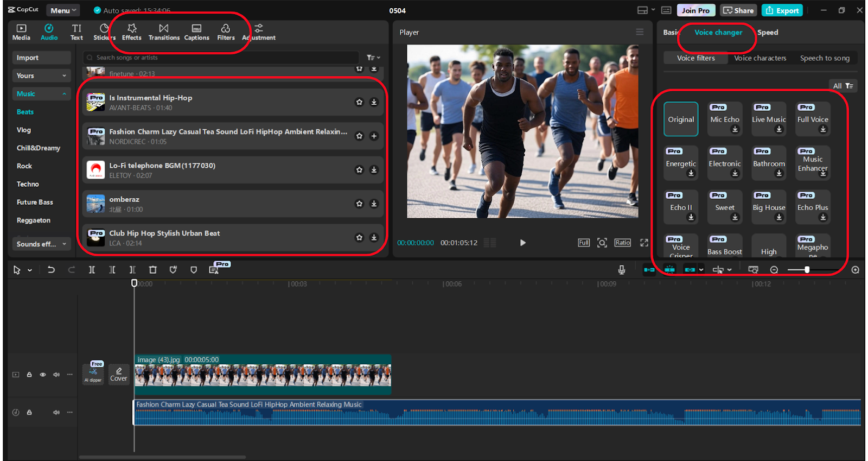Select the Vlog music category
This screenshot has width=868, height=461.
pyautogui.click(x=24, y=130)
